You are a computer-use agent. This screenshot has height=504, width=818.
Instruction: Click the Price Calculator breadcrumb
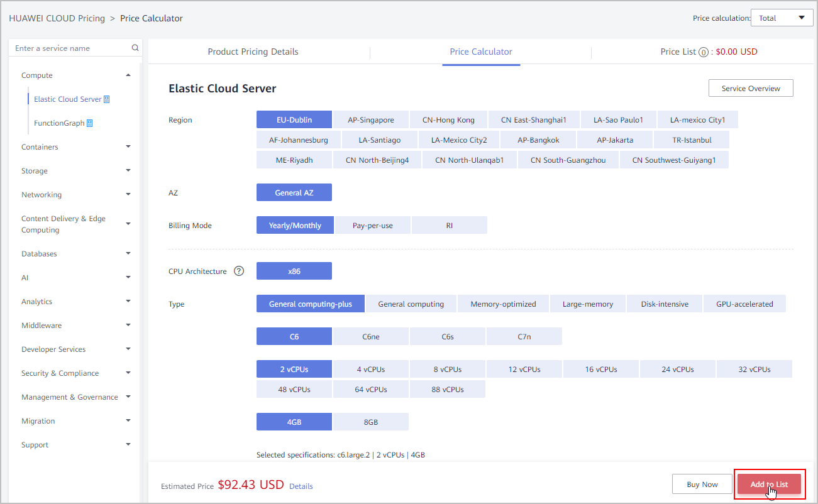[152, 18]
